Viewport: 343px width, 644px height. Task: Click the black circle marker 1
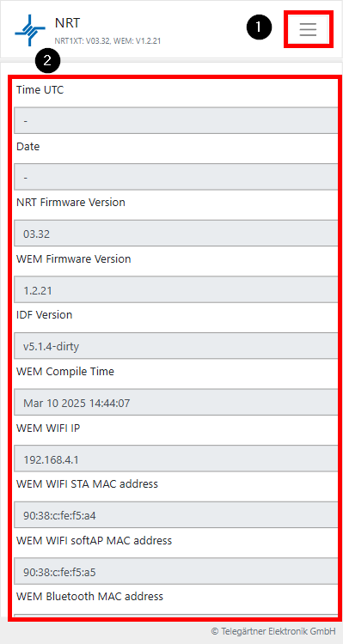(259, 27)
